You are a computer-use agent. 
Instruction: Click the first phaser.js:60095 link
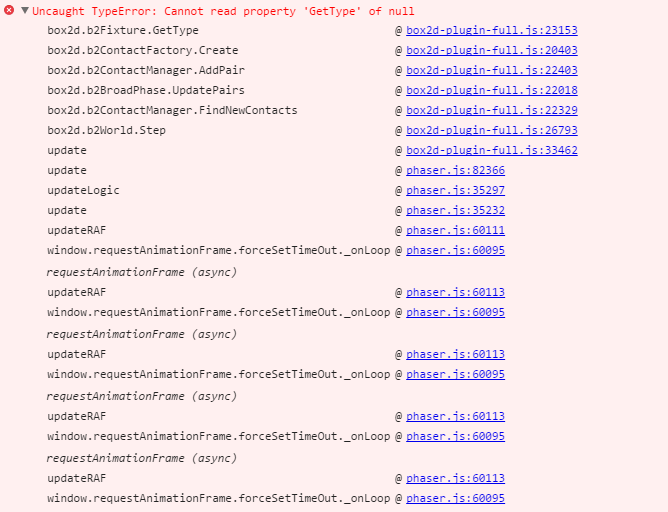pos(455,250)
